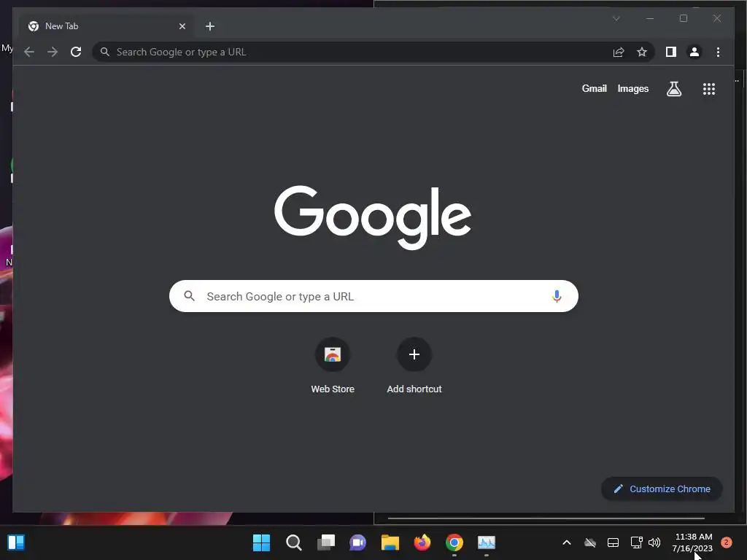
Task: Open Search Labs flask icon
Action: click(x=673, y=88)
